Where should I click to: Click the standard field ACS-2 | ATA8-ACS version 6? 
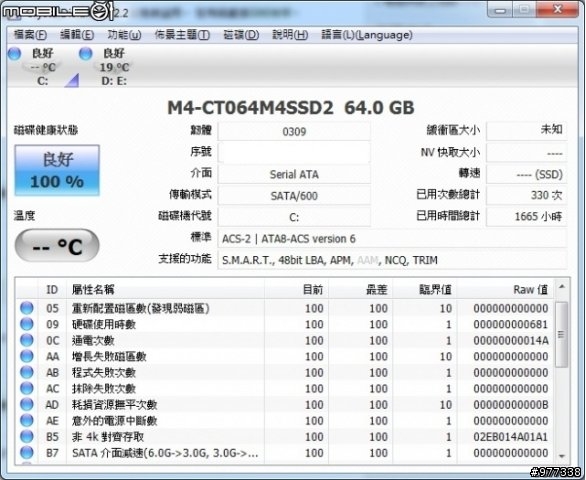tap(392, 238)
